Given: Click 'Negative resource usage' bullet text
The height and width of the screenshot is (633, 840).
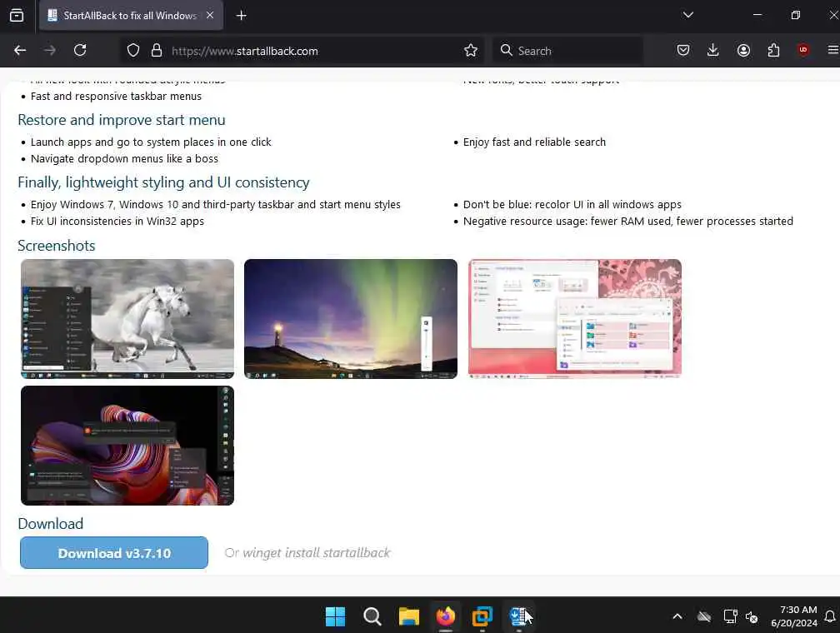Looking at the screenshot, I should [627, 222].
